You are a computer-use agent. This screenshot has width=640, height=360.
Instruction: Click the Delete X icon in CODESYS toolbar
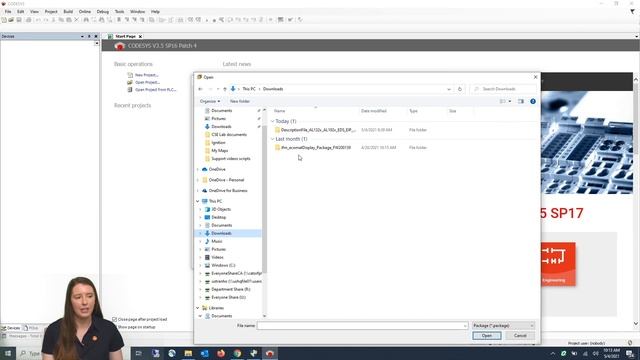76,20
